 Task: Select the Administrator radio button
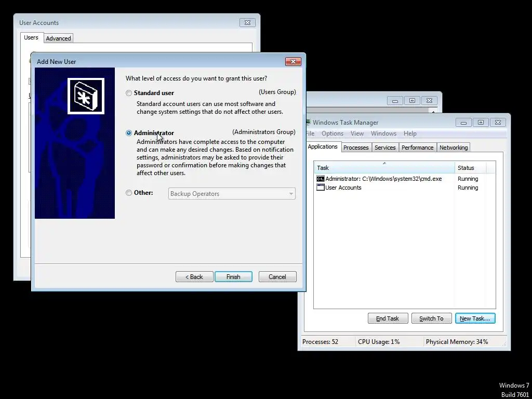(x=129, y=133)
